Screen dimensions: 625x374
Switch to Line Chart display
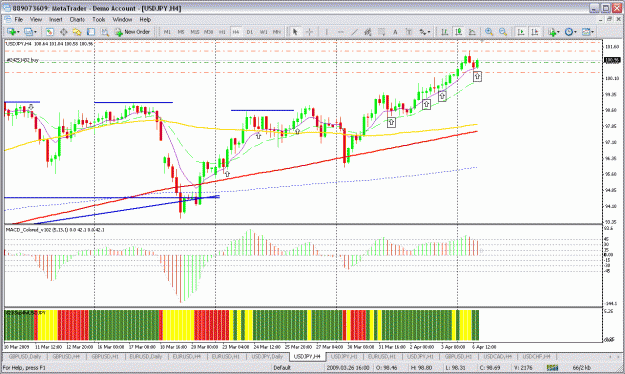(472, 32)
